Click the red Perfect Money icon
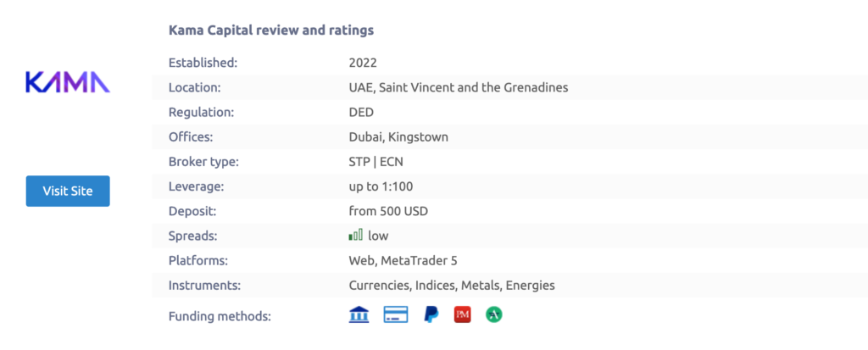This screenshot has height=350, width=868. point(462,315)
